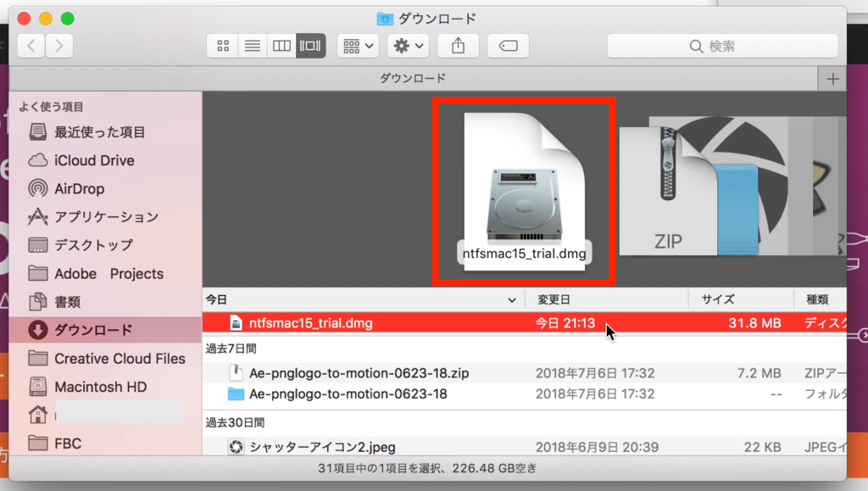Image resolution: width=868 pixels, height=491 pixels.
Task: Open Macintosh HD in the sidebar
Action: pos(105,387)
